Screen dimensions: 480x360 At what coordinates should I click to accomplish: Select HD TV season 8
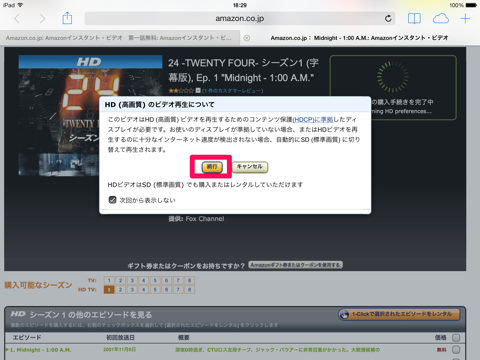[x=189, y=290]
